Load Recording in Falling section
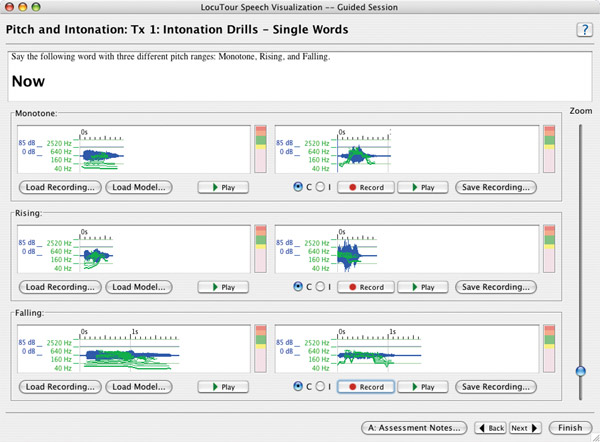The width and height of the screenshot is (600, 442). pyautogui.click(x=60, y=387)
